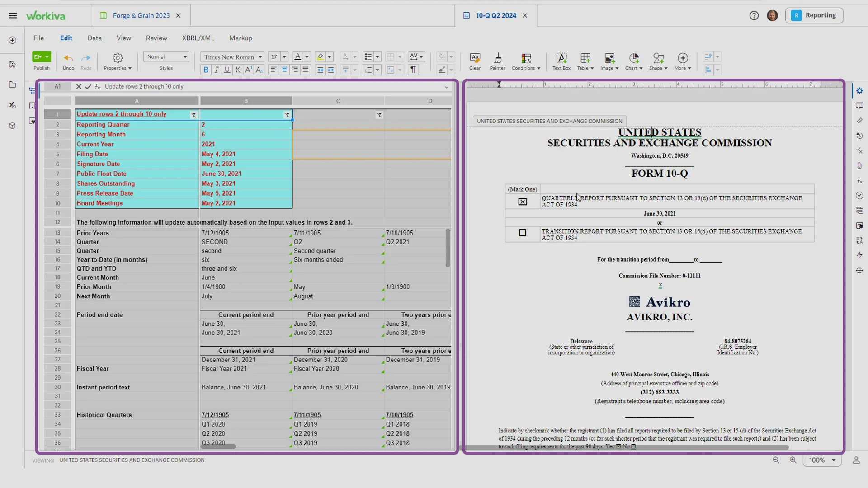Show paragraph marks with pilcrow icon
This screenshot has width=868, height=488.
[413, 70]
